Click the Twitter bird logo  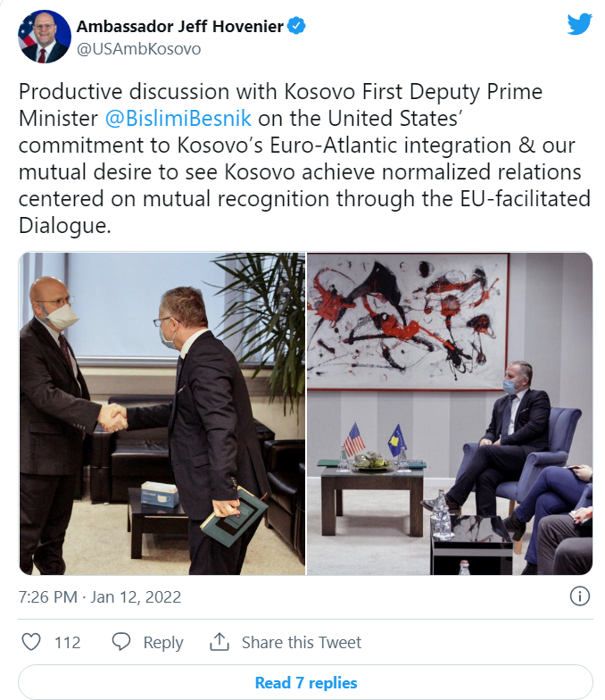(x=579, y=24)
